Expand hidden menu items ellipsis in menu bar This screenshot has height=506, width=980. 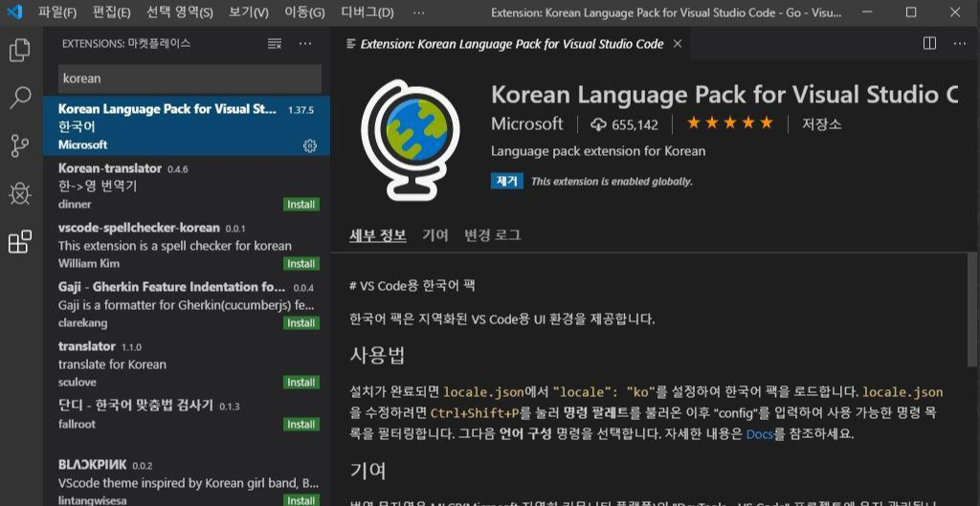click(419, 11)
